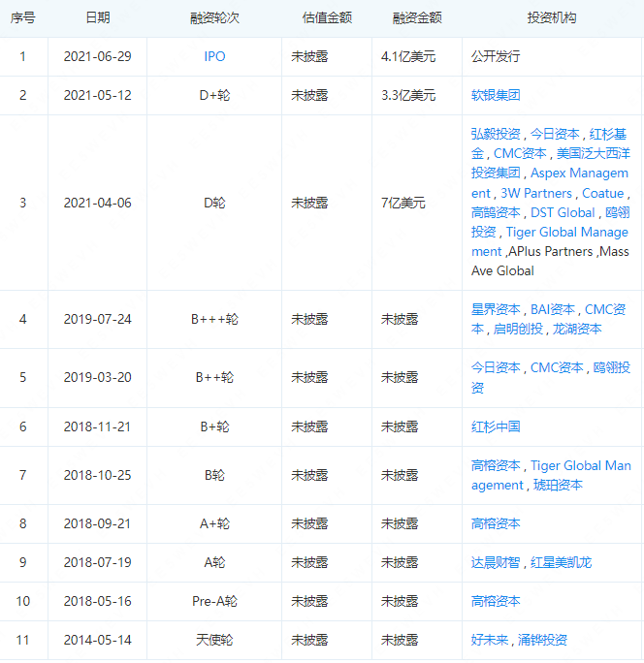Viewport: 644px width, 663px height.
Task: Open 红星美凯龙 investor link
Action: click(561, 562)
